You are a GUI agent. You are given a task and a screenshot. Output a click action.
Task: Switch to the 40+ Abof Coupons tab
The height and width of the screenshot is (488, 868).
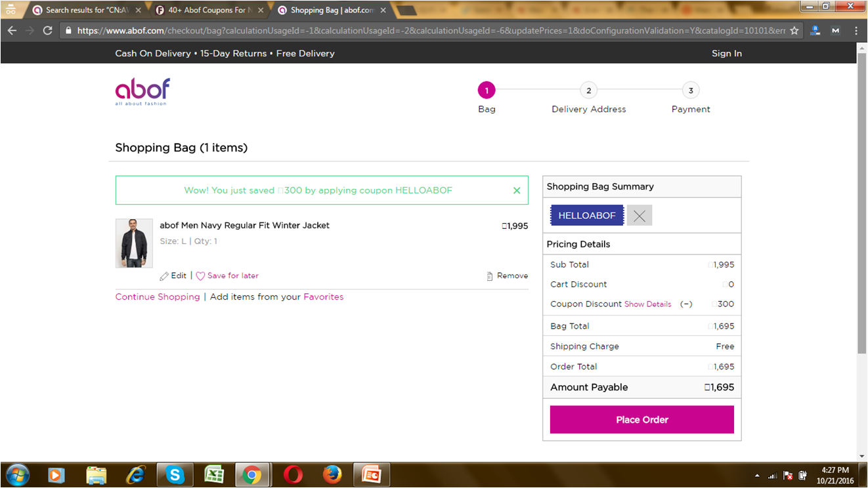click(x=210, y=10)
